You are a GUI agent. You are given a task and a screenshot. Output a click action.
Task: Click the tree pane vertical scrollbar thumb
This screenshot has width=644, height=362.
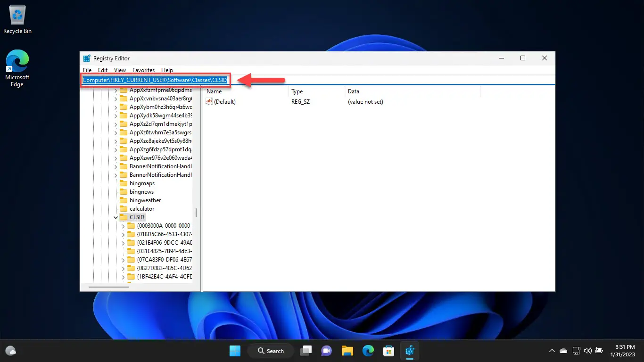coord(196,213)
